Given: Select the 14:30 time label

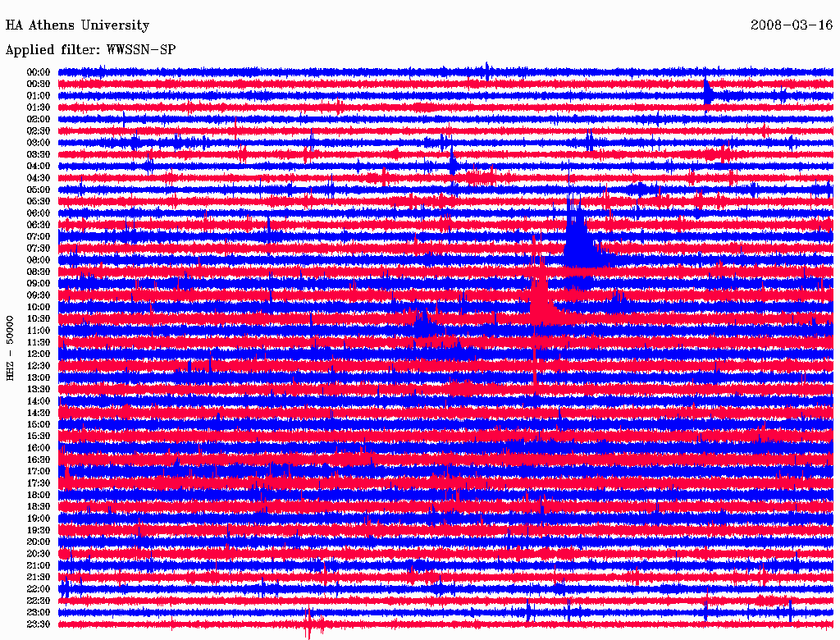Looking at the screenshot, I should coord(39,413).
